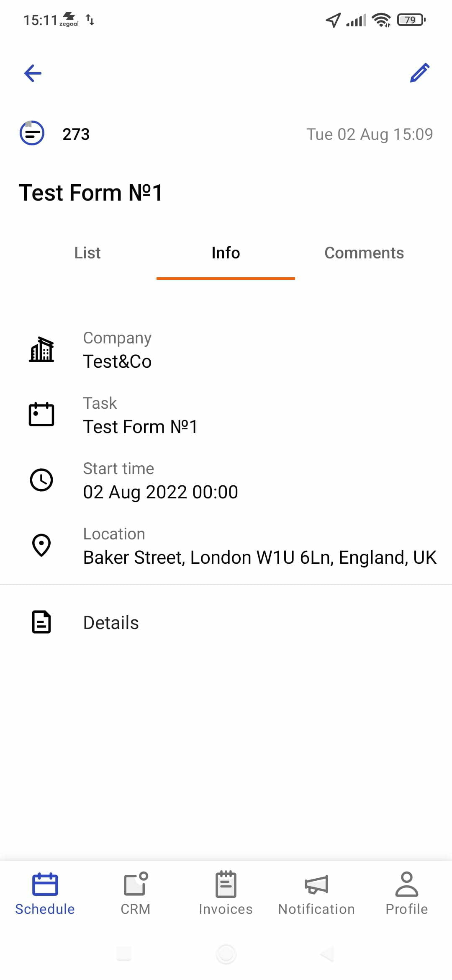
Task: Tap the pencil edit icon
Action: (419, 73)
